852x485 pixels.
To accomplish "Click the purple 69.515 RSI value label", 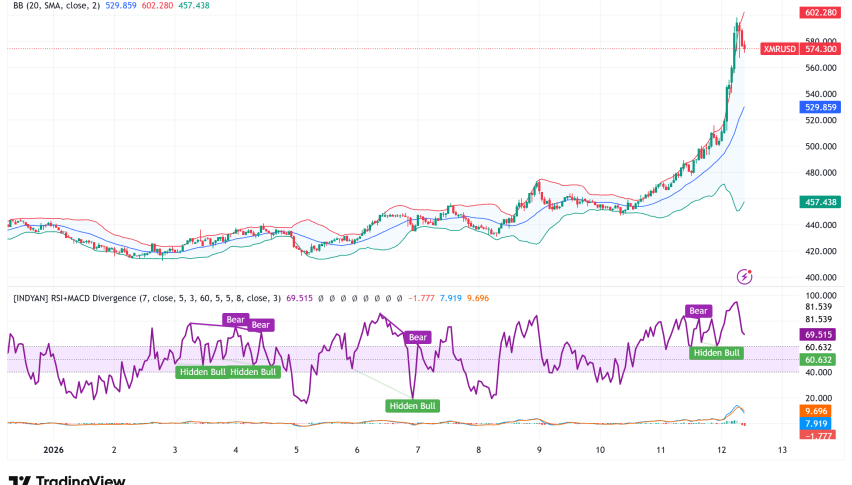I will point(821,333).
